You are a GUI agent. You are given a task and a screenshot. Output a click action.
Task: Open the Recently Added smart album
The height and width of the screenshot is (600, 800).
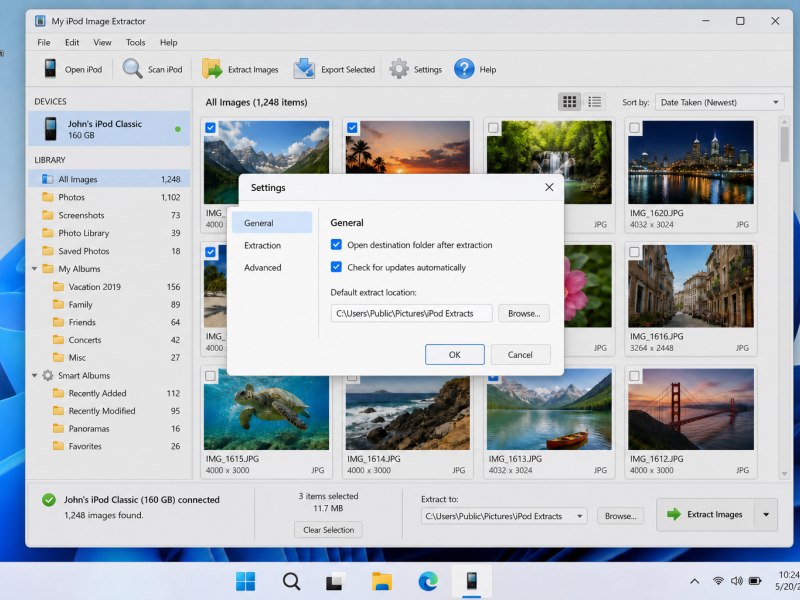click(x=109, y=393)
